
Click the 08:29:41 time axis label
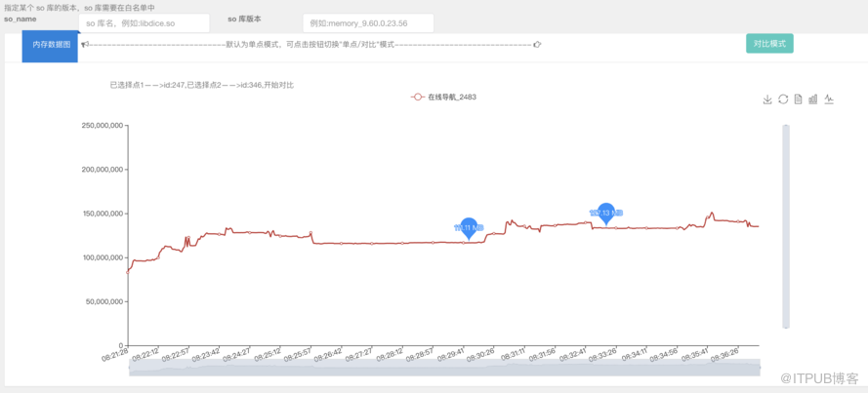[448, 355]
